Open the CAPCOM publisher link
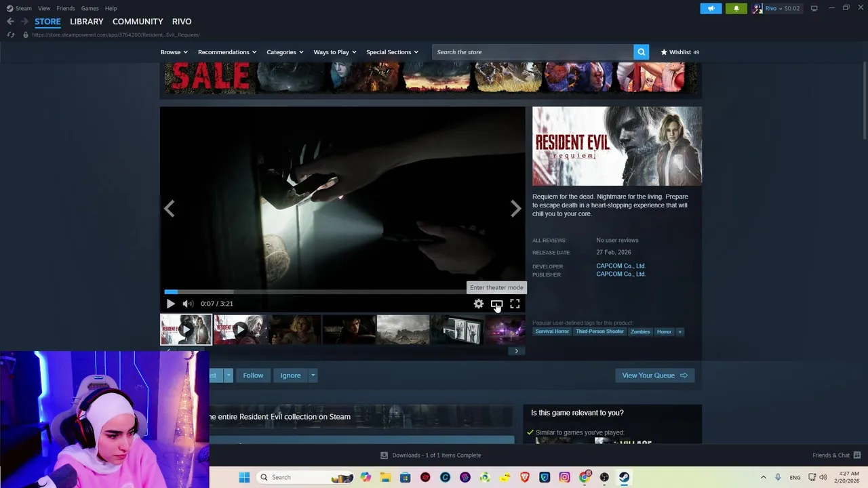 coord(620,274)
